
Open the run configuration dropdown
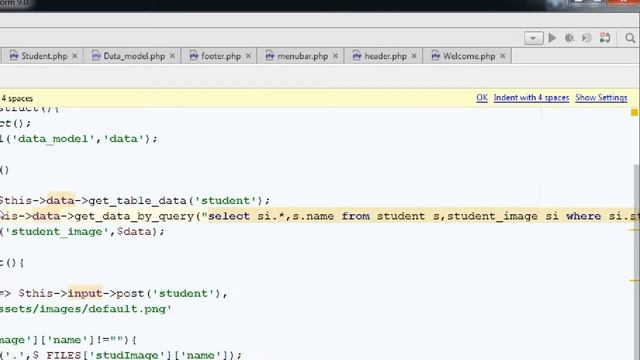(x=533, y=38)
